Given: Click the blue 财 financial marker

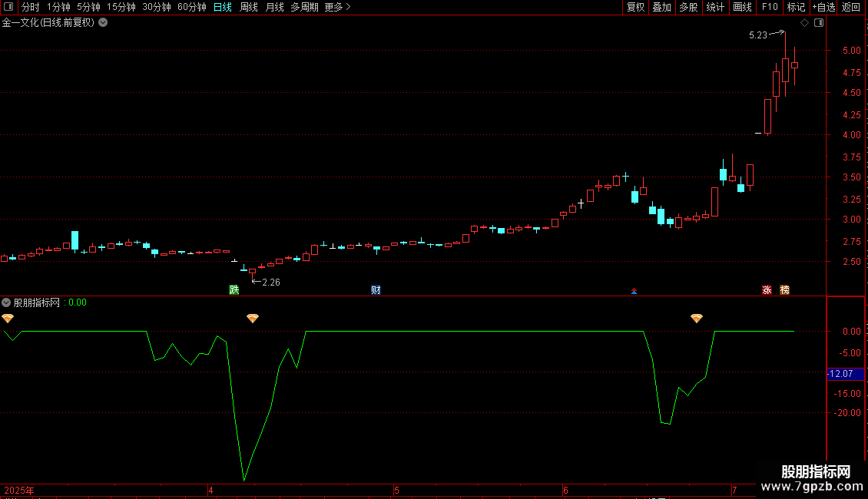Looking at the screenshot, I should click(x=376, y=290).
